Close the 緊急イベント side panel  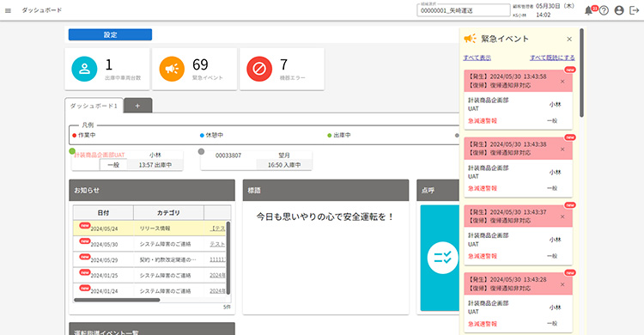click(x=569, y=39)
